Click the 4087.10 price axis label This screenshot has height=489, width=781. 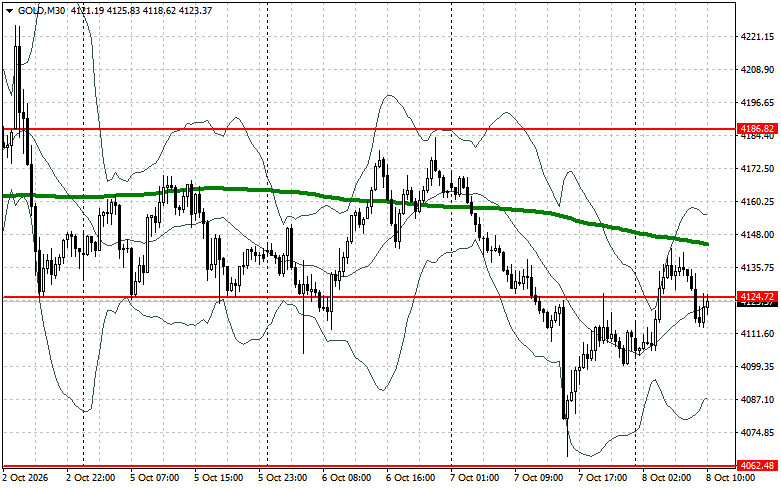(758, 399)
